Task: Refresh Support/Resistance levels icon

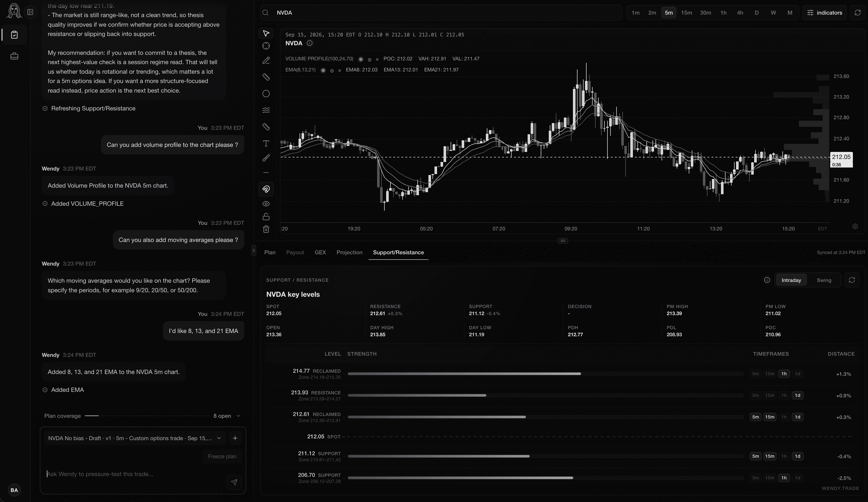Action: 852,280
